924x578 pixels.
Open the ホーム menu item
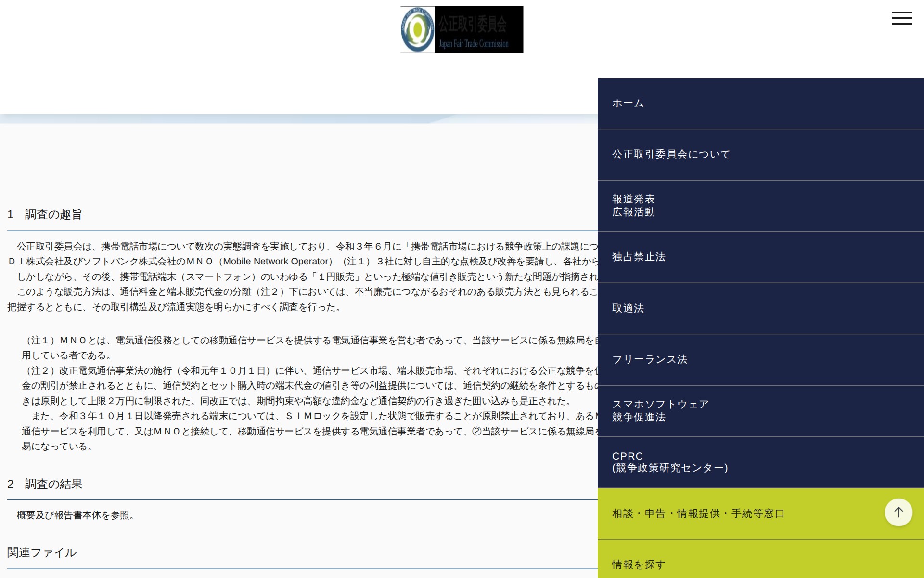pyautogui.click(x=628, y=104)
